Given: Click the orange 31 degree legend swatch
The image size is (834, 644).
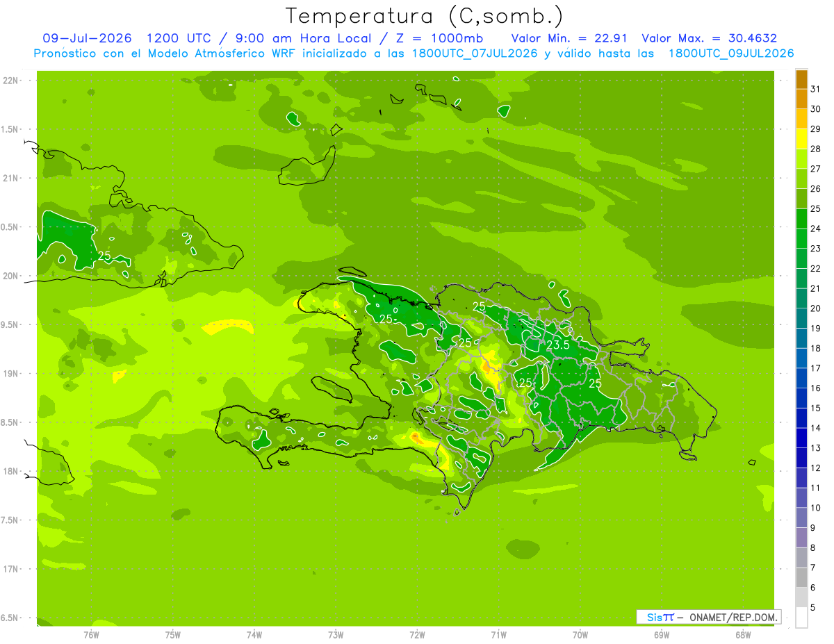Looking at the screenshot, I should (x=801, y=81).
